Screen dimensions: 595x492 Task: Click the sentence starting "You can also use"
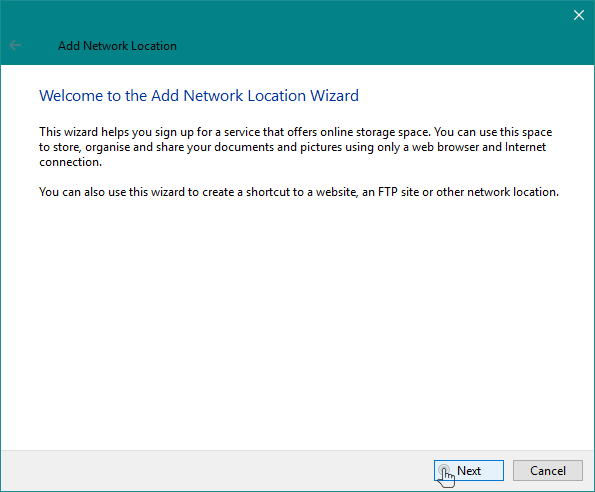[299, 192]
